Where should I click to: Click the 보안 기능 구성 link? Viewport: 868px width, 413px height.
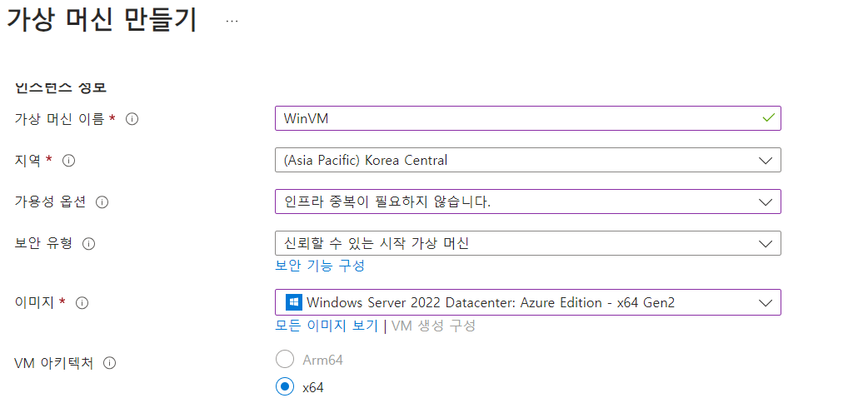tap(320, 266)
